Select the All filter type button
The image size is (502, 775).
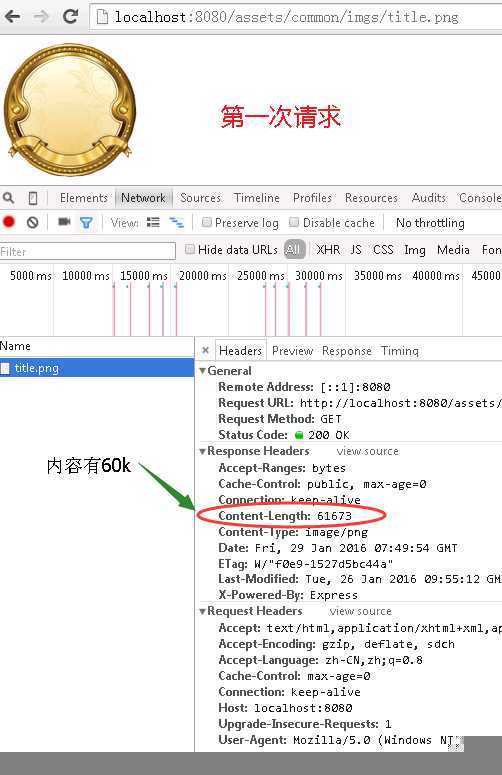coord(294,250)
